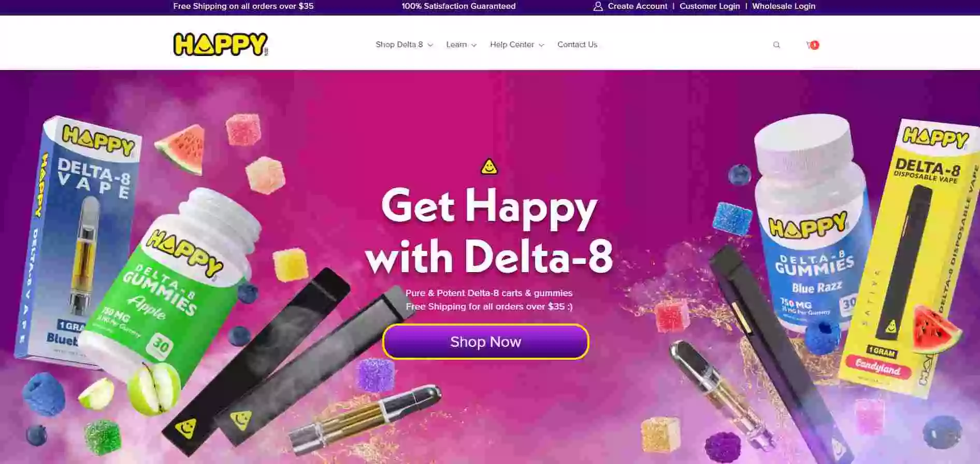The width and height of the screenshot is (980, 464).
Task: Click the yellow smiley triangle above headline
Action: tap(489, 166)
